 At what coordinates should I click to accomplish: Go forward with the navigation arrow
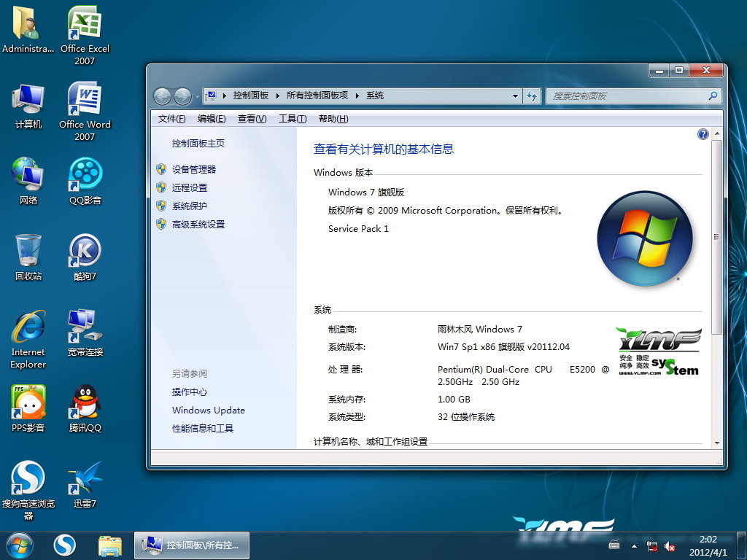(x=182, y=97)
